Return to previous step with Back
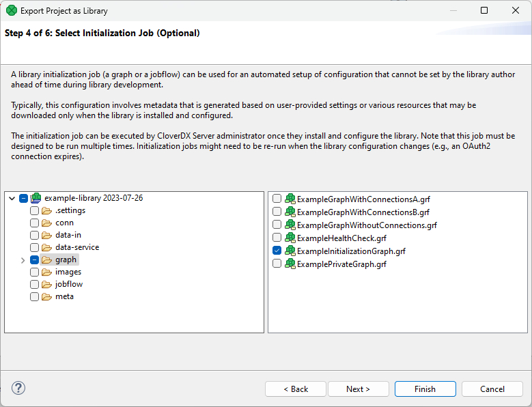The height and width of the screenshot is (407, 532). pyautogui.click(x=296, y=389)
